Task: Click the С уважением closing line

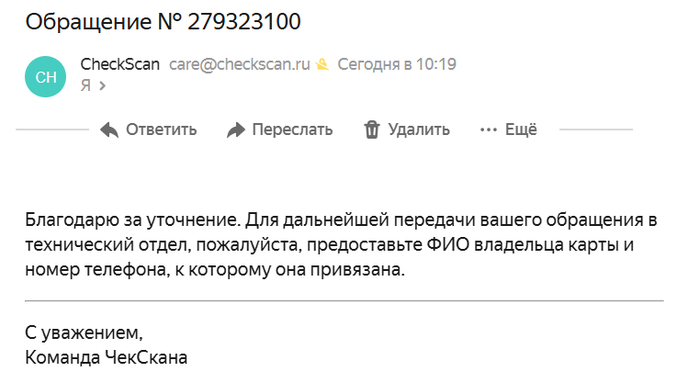Action: click(84, 333)
